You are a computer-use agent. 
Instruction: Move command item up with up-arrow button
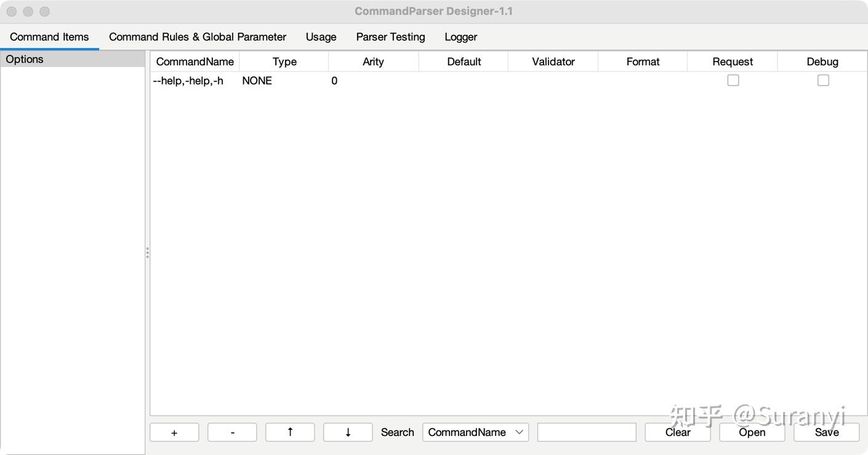[x=290, y=432]
